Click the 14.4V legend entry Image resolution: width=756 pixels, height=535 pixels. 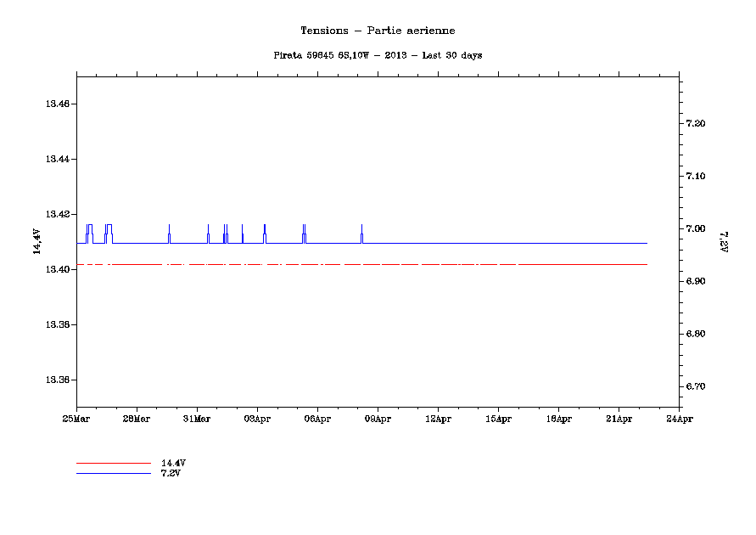(x=173, y=463)
